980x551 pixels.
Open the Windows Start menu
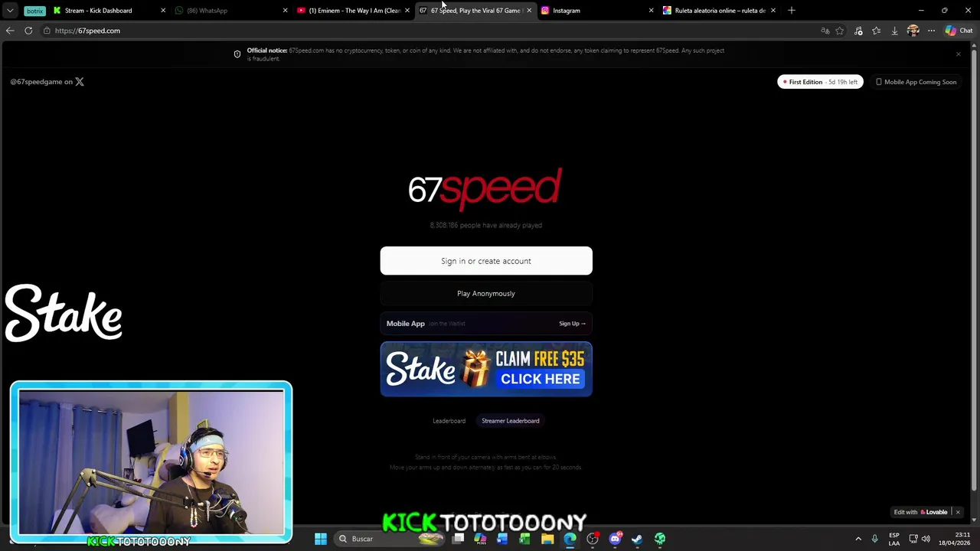pyautogui.click(x=321, y=539)
